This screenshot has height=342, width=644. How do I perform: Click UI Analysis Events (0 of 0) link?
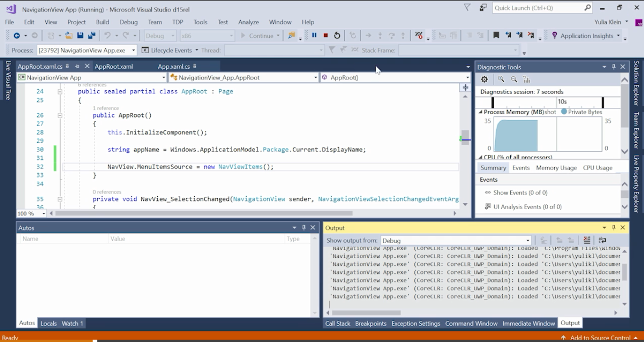tap(527, 207)
